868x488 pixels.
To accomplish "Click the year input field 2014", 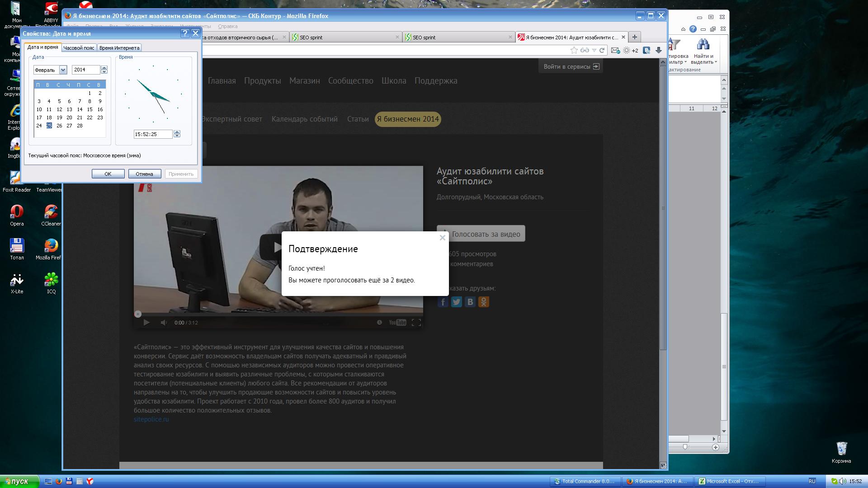I will click(x=86, y=70).
